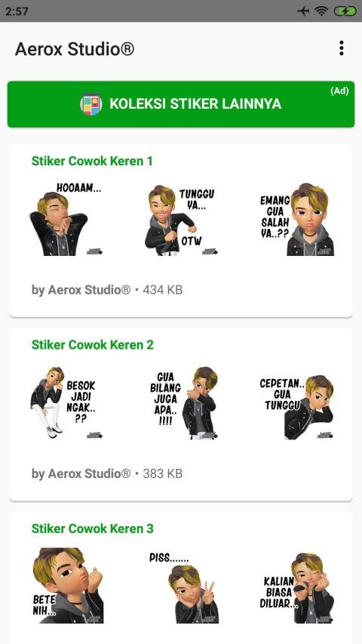Screen dimensions: 362x644
Task: Select the HOOAAM yawning sticker
Action: tap(66, 220)
